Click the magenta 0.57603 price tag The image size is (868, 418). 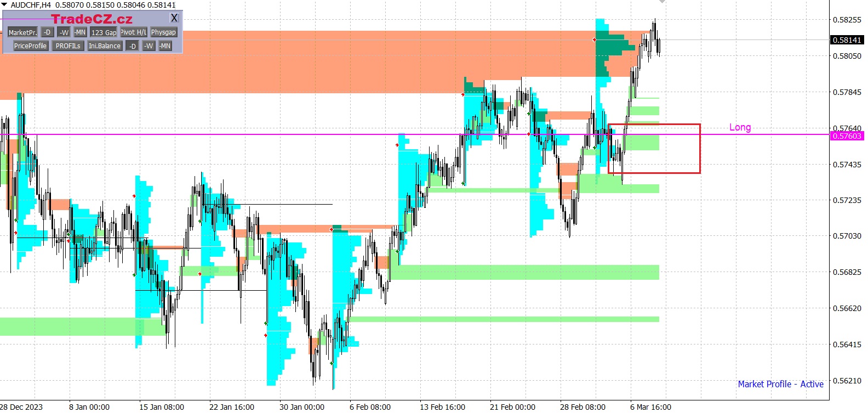coord(847,136)
